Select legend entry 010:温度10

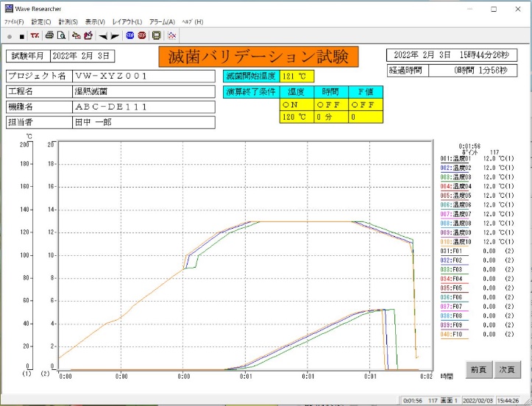455,242
